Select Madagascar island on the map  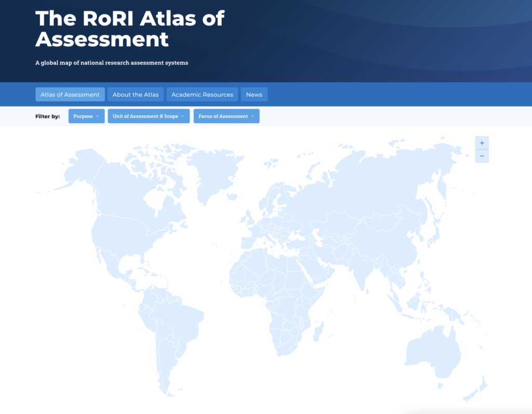coord(319,331)
